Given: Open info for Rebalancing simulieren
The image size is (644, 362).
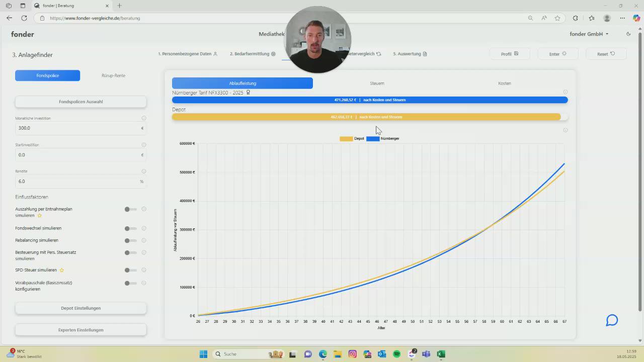Looking at the screenshot, I should (x=144, y=240).
